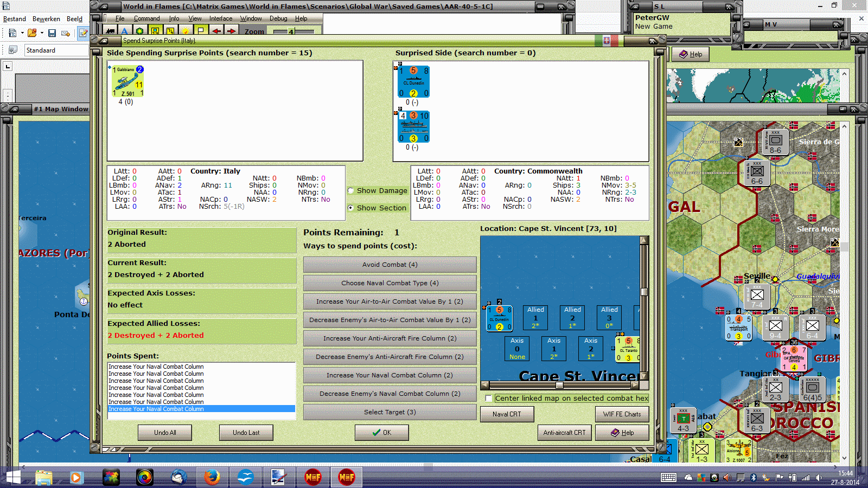Open the File menu
The image size is (868, 488).
[x=120, y=18]
